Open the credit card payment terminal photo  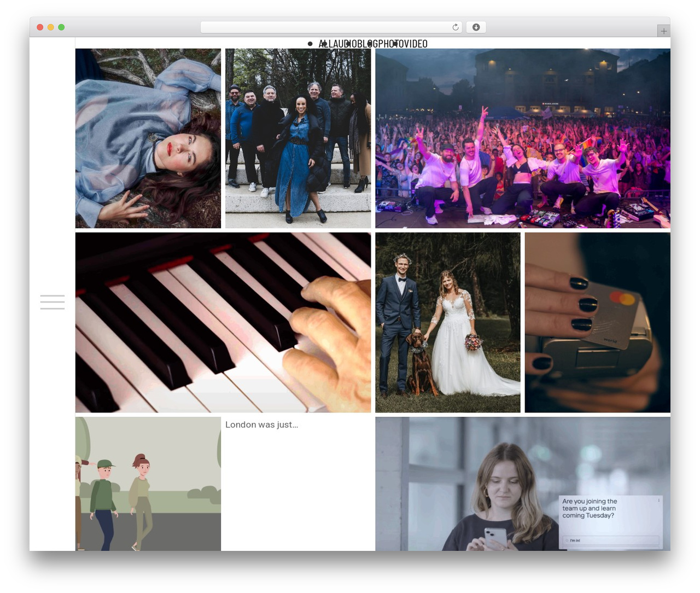tap(598, 322)
